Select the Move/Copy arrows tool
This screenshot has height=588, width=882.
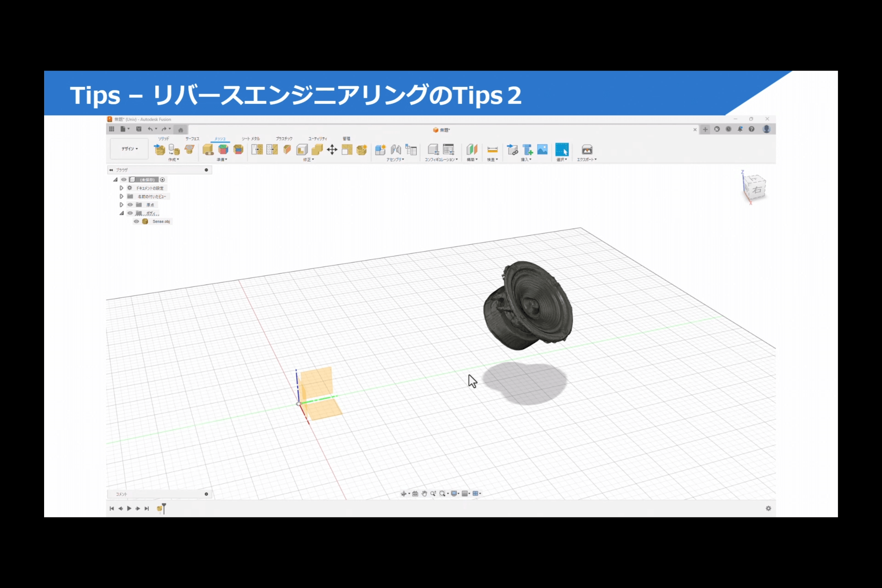coord(332,149)
